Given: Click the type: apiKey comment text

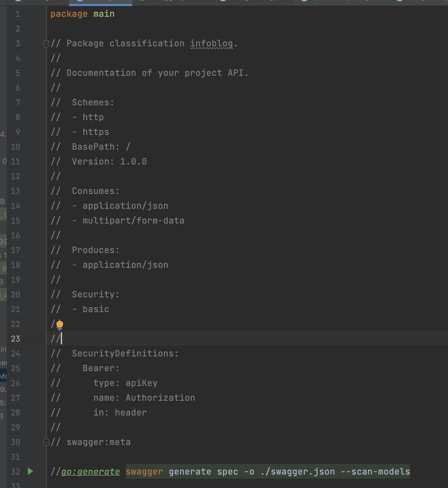Looking at the screenshot, I should (x=125, y=383).
